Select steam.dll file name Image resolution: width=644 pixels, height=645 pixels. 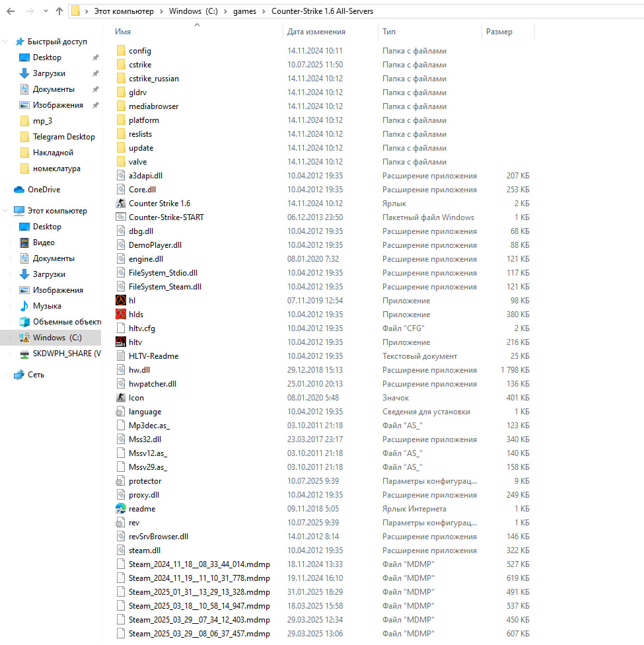point(145,550)
